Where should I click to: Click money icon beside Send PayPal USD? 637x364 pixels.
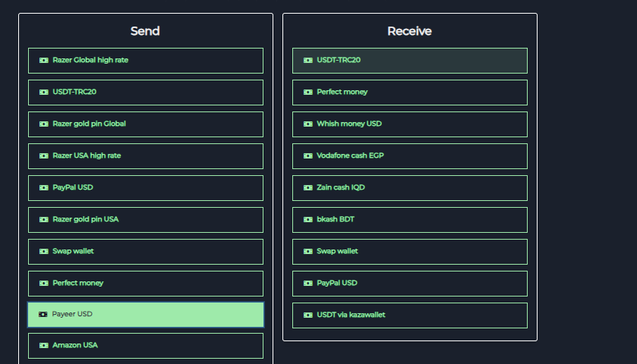pyautogui.click(x=44, y=188)
